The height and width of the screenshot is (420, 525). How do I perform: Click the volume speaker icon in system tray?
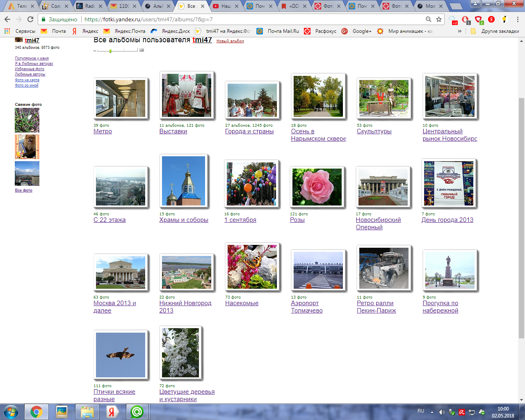coord(442,412)
